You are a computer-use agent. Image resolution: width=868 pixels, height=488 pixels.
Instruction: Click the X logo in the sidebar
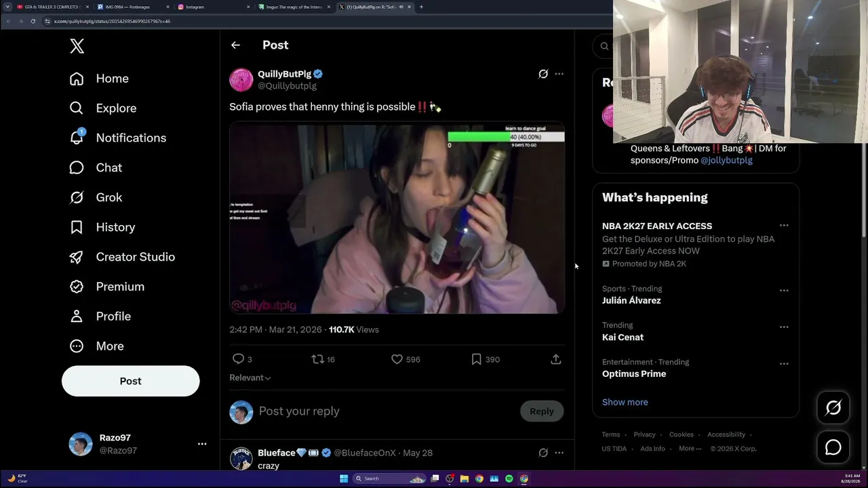pyautogui.click(x=77, y=46)
